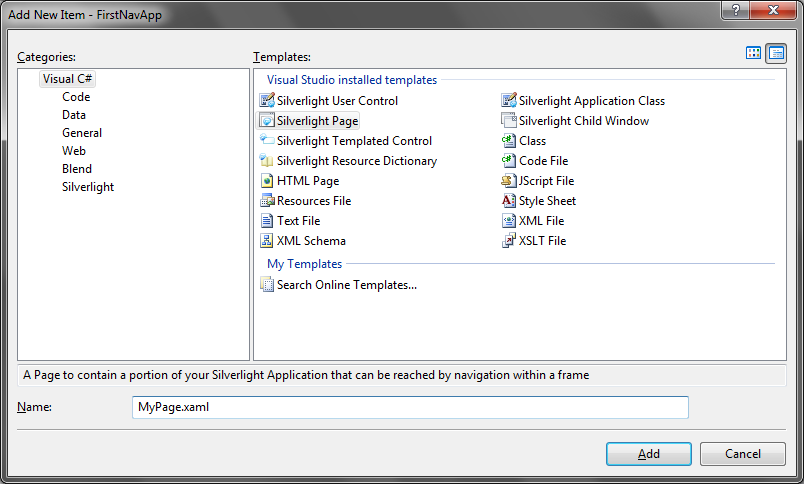Choose the Web category

pos(74,151)
